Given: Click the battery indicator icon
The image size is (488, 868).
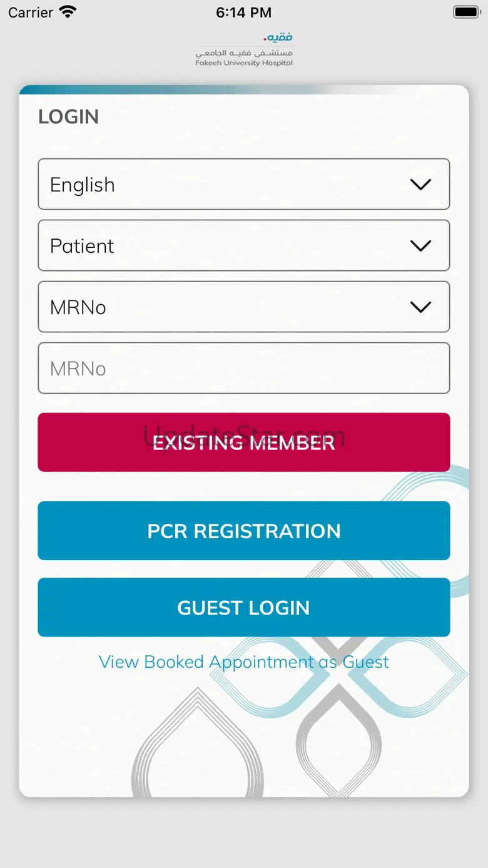Looking at the screenshot, I should click(466, 12).
